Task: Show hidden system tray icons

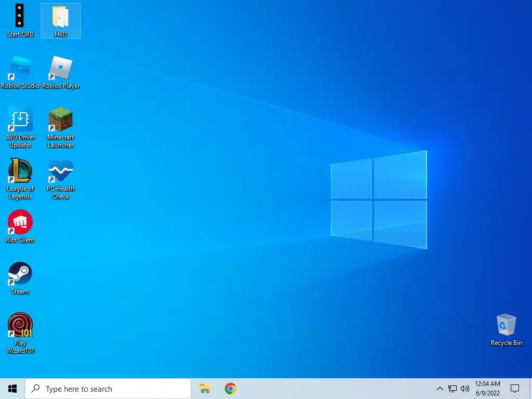Action: (440, 389)
